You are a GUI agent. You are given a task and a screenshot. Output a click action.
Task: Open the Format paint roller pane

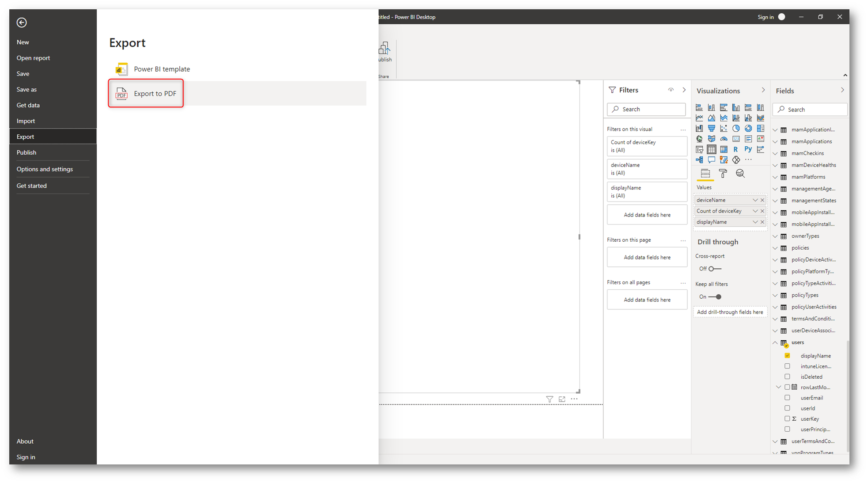coord(723,174)
